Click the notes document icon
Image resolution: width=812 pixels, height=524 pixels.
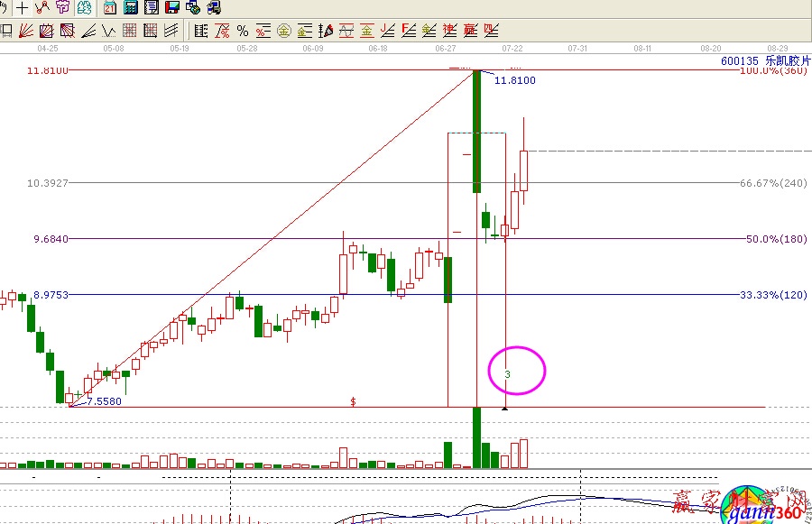152,8
